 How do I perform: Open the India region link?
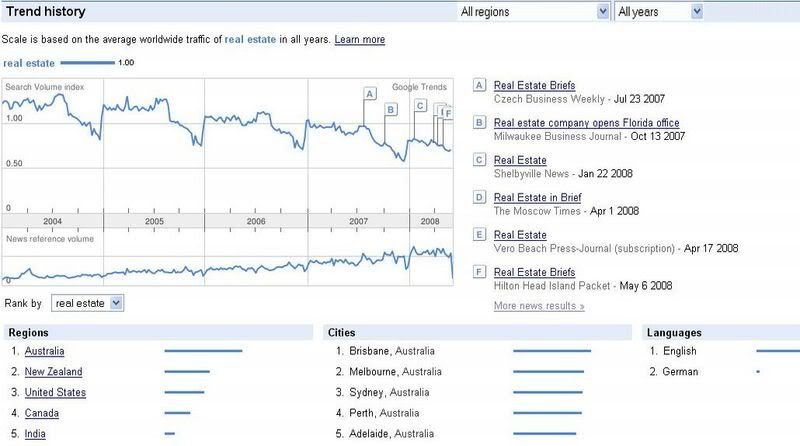pos(35,434)
